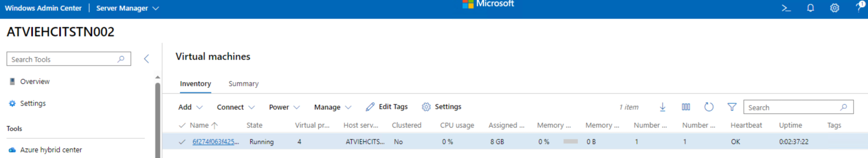This screenshot has width=868, height=158.
Task: Click the 0 B memory cell
Action: point(591,142)
